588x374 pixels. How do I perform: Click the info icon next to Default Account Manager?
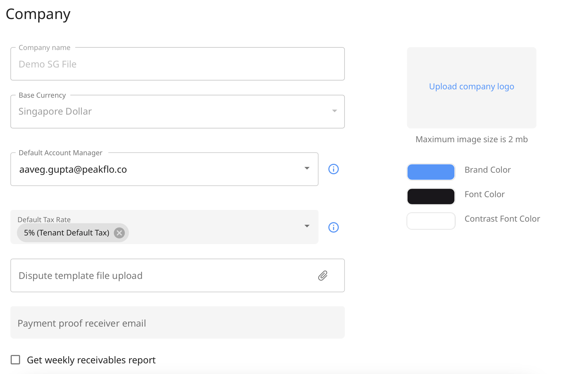(333, 169)
